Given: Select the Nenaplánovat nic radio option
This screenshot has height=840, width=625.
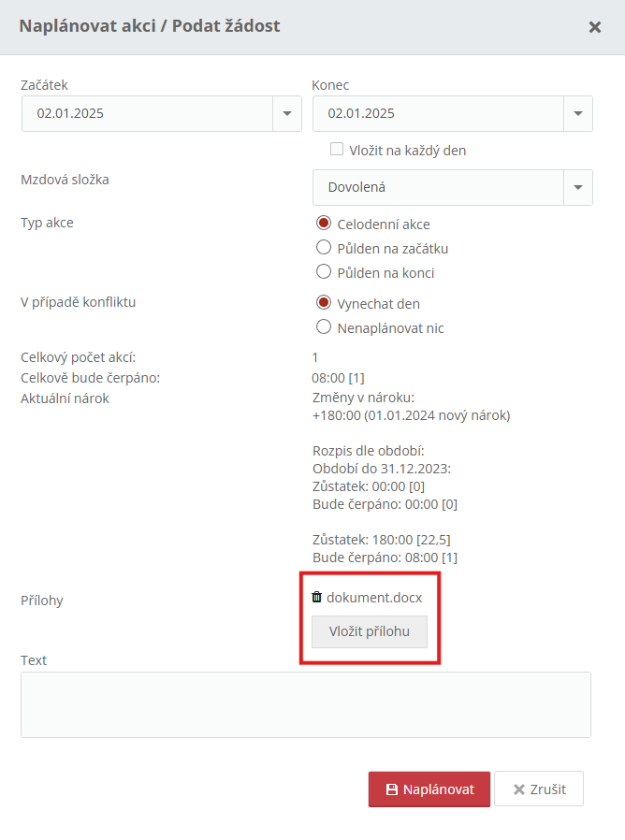Looking at the screenshot, I should click(x=324, y=326).
